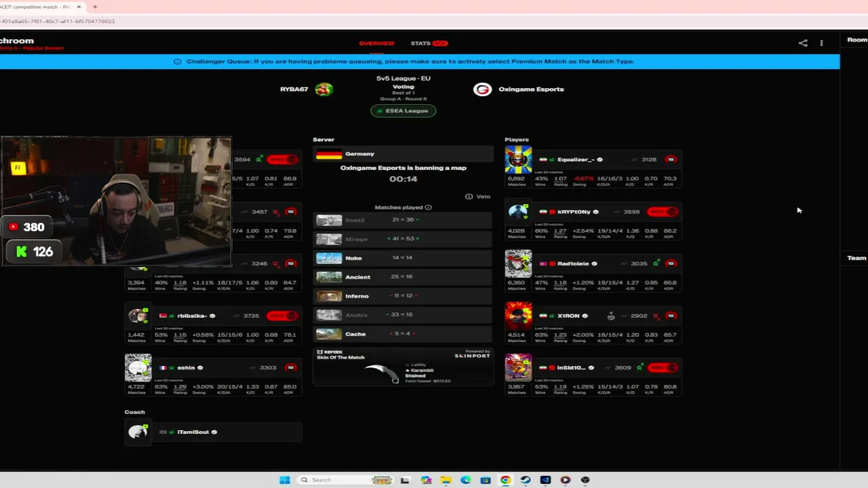Close the FACEIT competitive match browser tab
This screenshot has height=488, width=868.
click(x=79, y=7)
